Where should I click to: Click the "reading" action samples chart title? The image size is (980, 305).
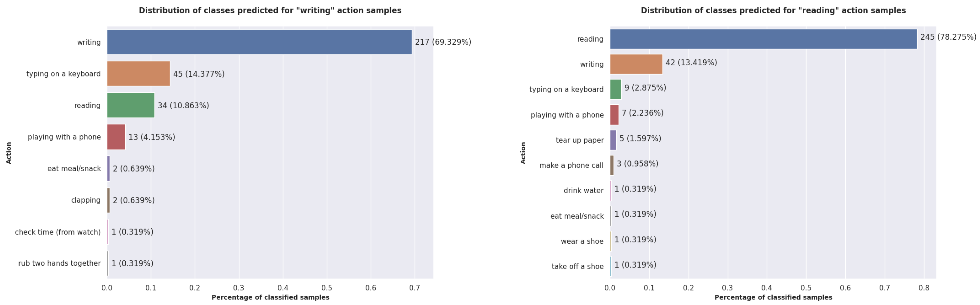click(773, 11)
